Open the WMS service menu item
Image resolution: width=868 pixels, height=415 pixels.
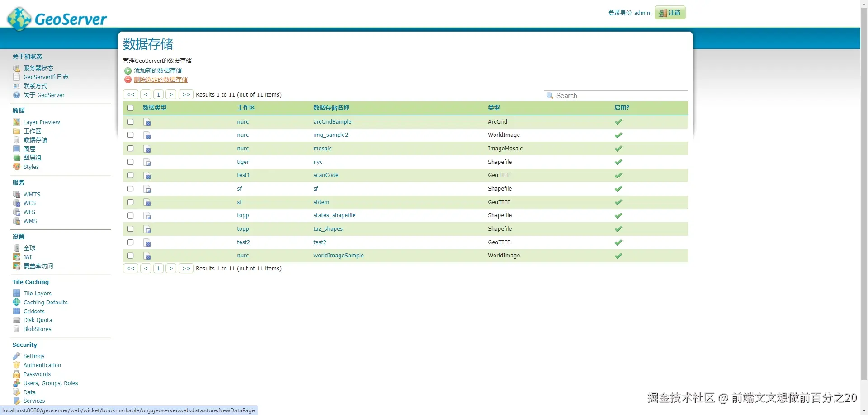pos(30,221)
